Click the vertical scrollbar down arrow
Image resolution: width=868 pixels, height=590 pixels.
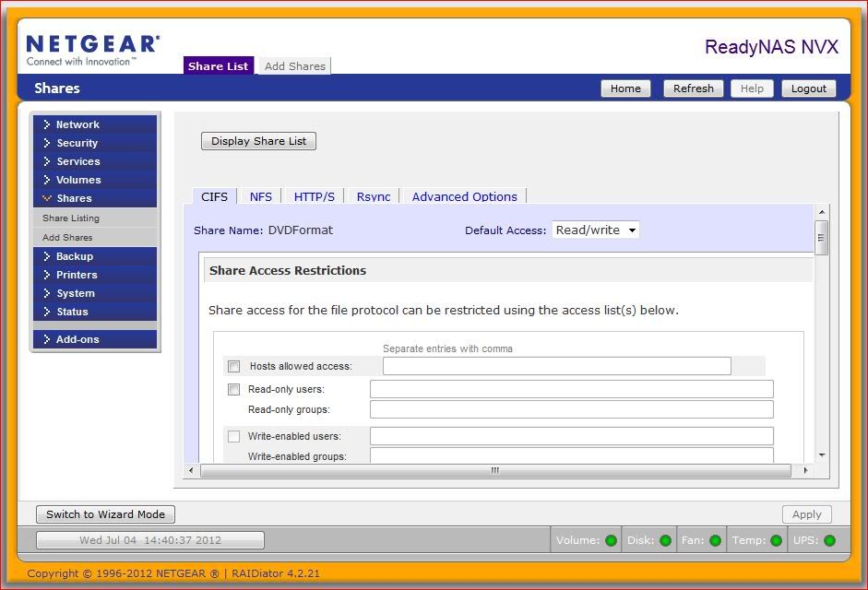click(x=821, y=455)
